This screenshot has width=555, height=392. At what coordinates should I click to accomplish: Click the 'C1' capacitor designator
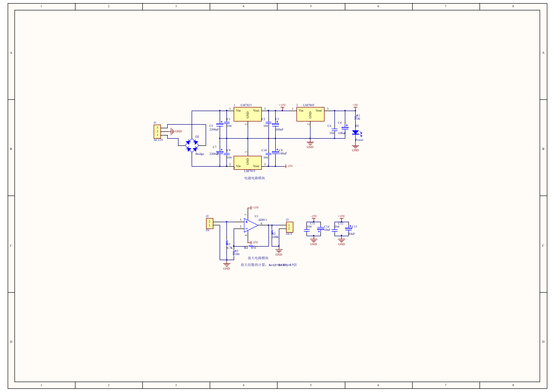tap(229, 119)
